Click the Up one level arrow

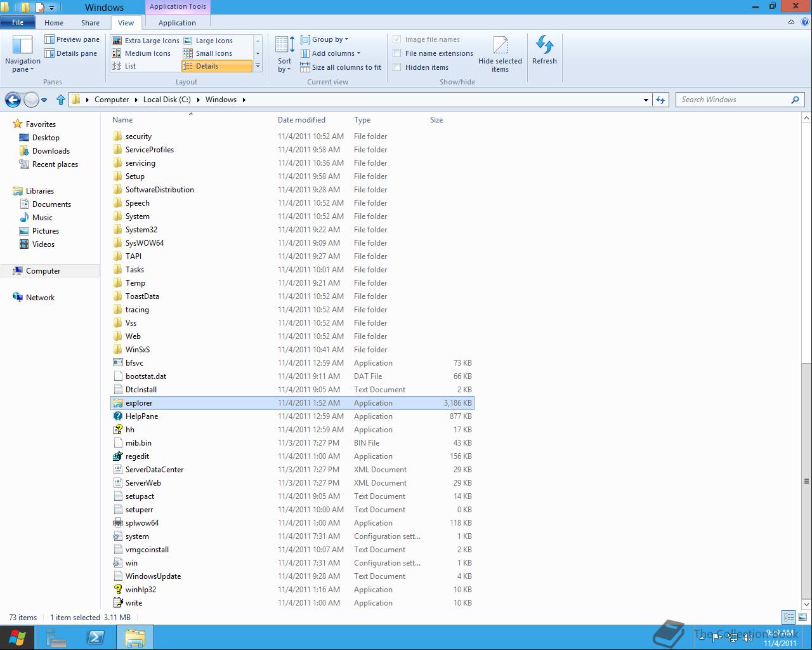[x=61, y=100]
